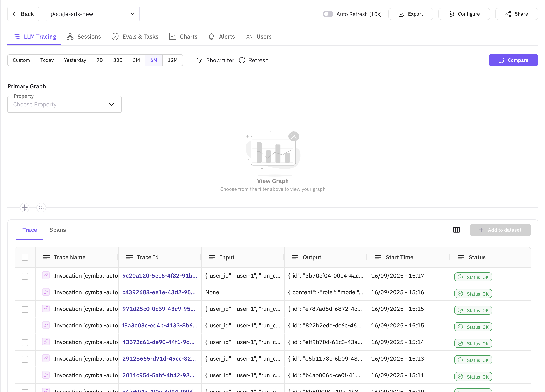Click the link icon on first trace row
545x392 pixels.
46,275
